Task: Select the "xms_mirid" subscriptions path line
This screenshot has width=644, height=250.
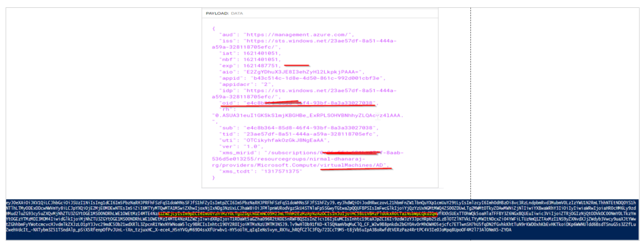Action: (311, 152)
